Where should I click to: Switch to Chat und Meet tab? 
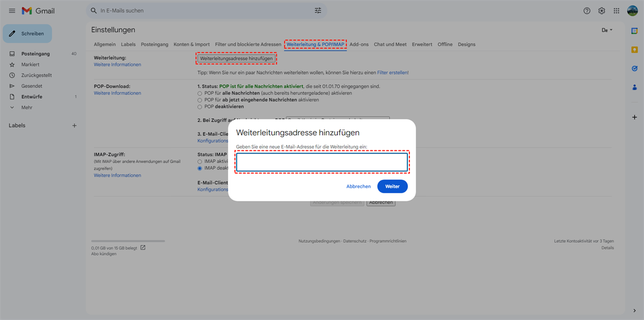point(390,45)
